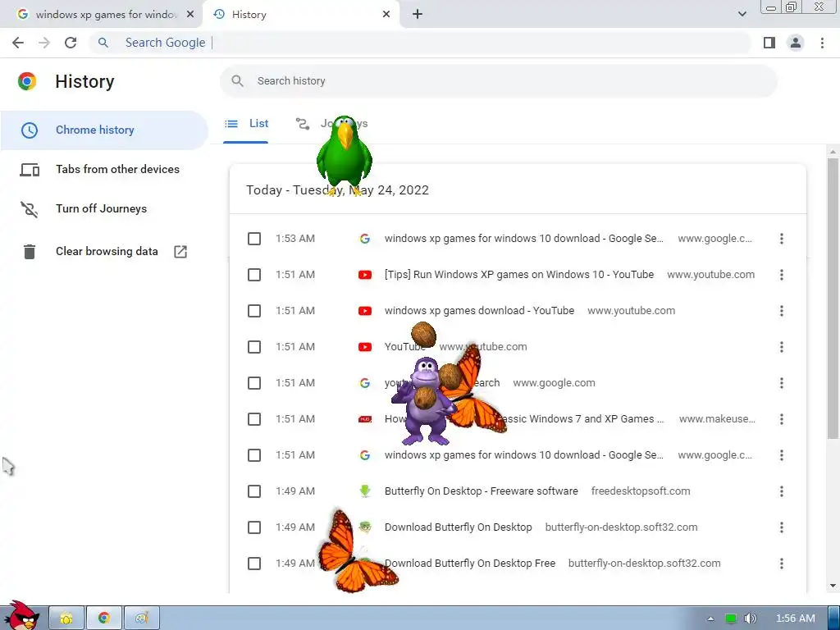Open more actions for Download Butterfly On Desktop entry
The height and width of the screenshot is (630, 840).
pyautogui.click(x=782, y=527)
